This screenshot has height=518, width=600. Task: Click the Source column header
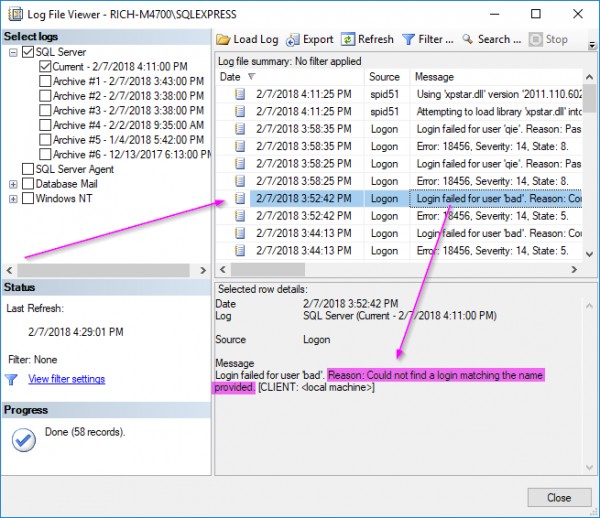coord(384,77)
